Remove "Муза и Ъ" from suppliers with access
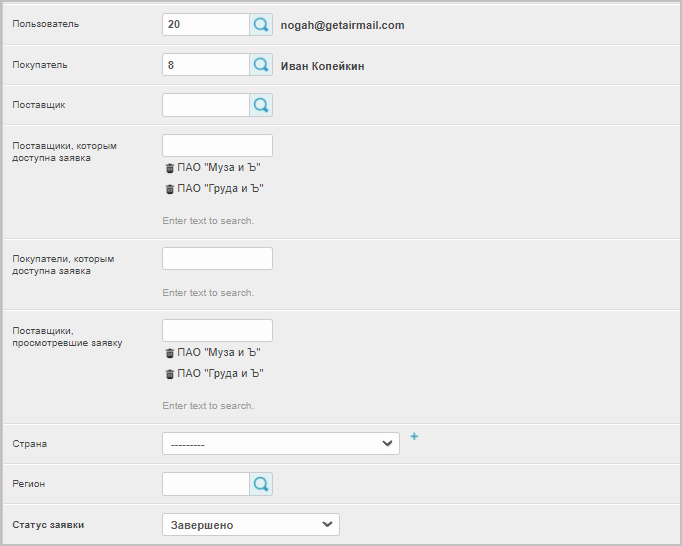This screenshot has width=682, height=546. [169, 168]
